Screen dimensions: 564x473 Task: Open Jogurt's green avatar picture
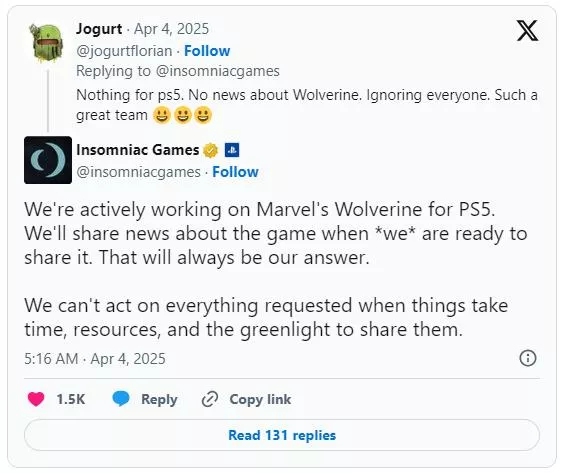[x=47, y=43]
